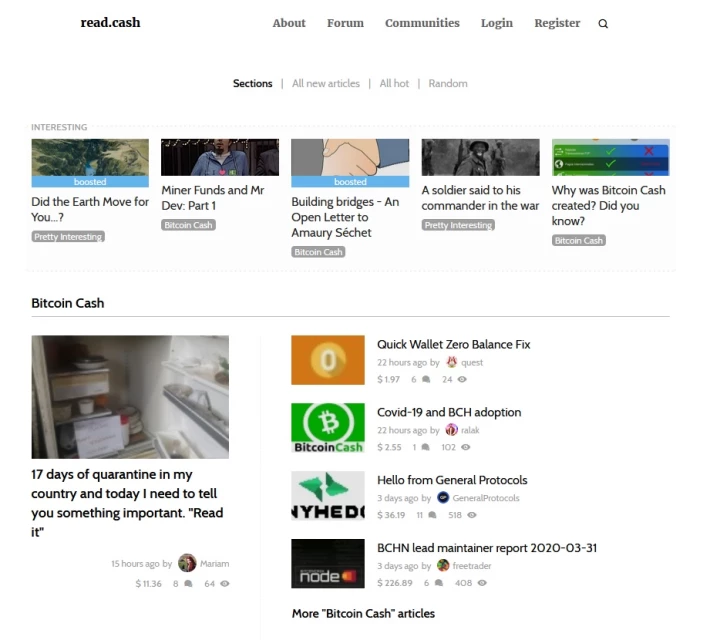Viewport: 710px width, 640px height.
Task: Open author name quest
Action: (472, 363)
